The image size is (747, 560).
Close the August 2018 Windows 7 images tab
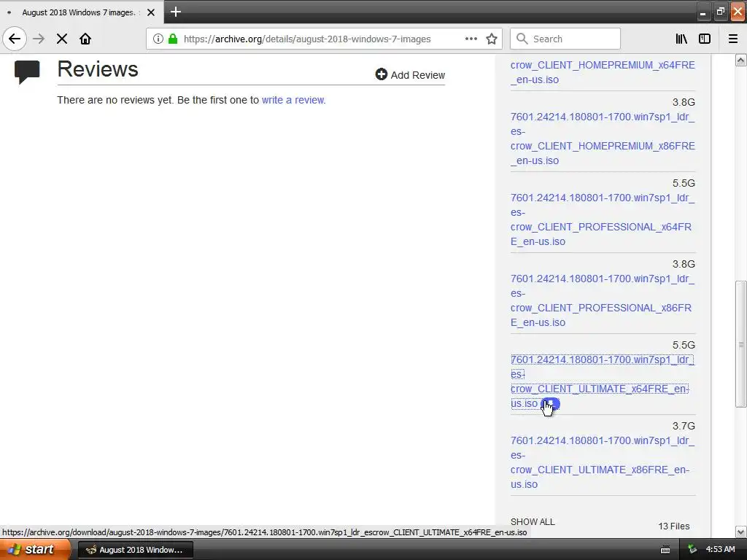(151, 12)
